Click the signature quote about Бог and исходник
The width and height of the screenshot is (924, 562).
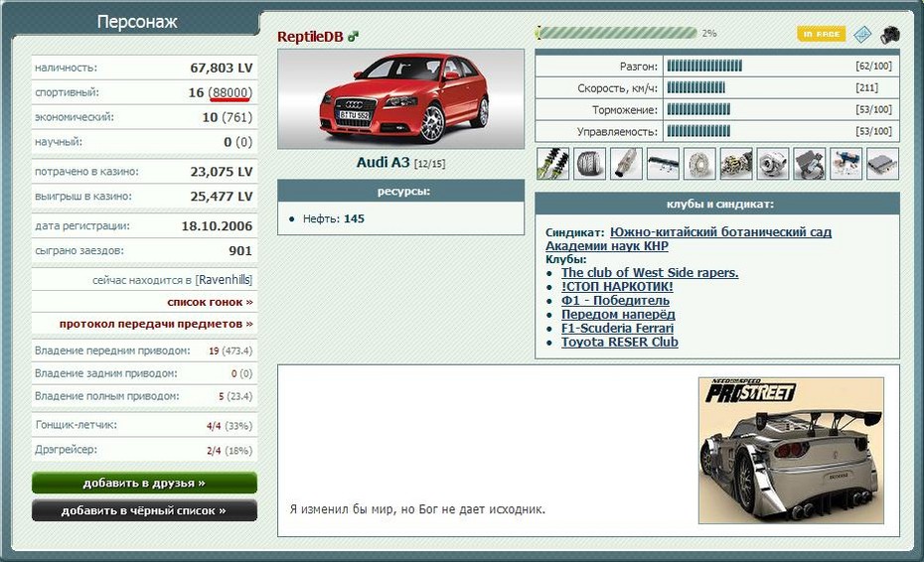(417, 509)
